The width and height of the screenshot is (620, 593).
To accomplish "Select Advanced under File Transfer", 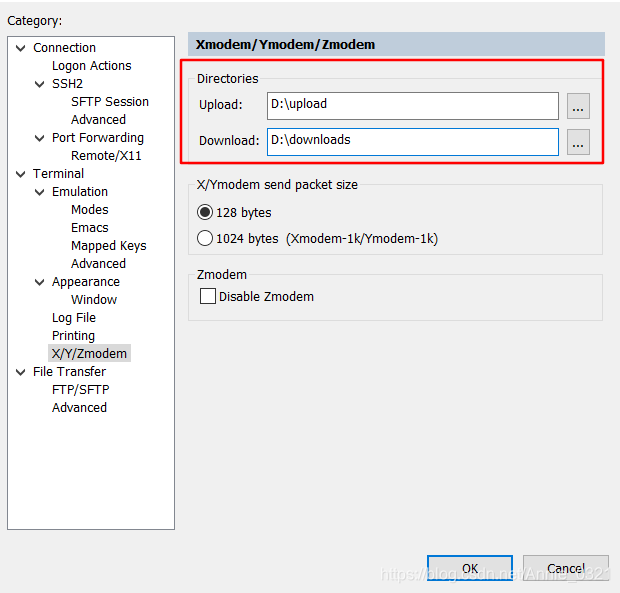I will pos(79,408).
